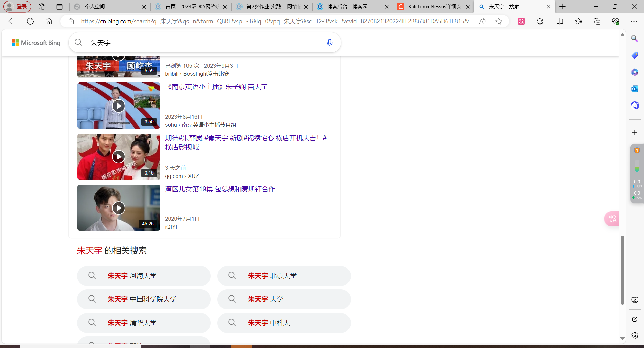Open the sidebar search icon

point(635,39)
